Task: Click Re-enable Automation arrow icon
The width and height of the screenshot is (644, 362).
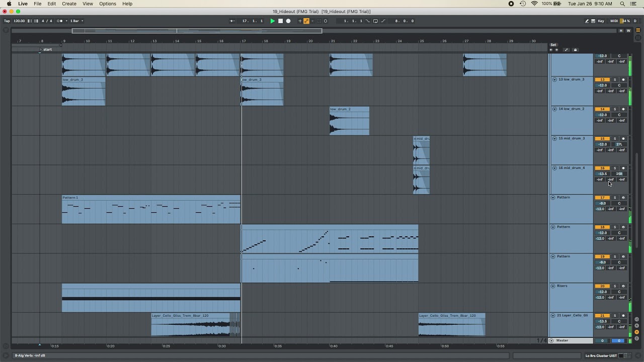Action: 312,21
